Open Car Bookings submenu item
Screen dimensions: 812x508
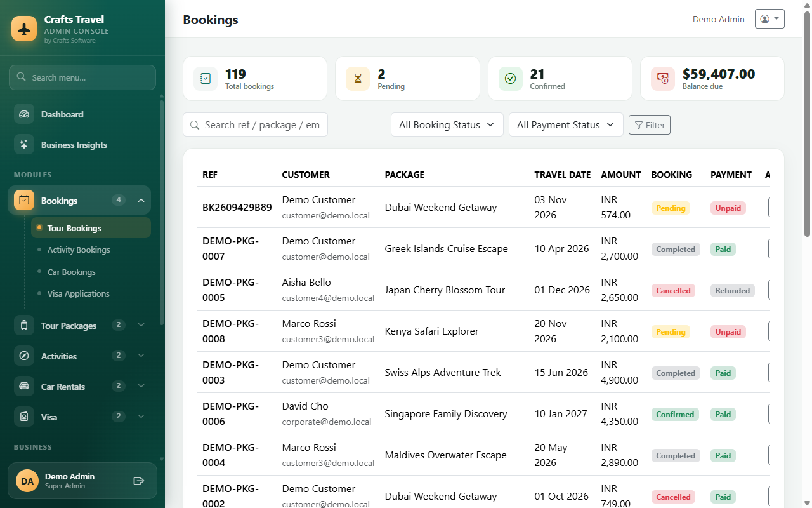tap(91, 272)
